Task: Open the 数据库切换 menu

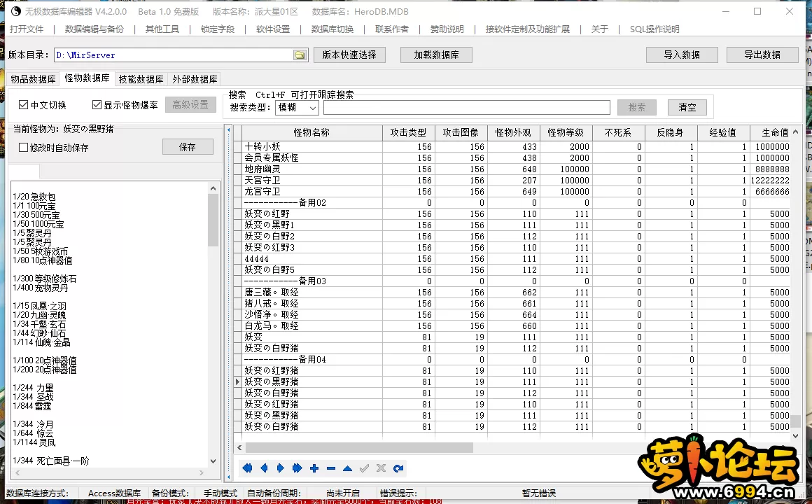Action: (332, 29)
